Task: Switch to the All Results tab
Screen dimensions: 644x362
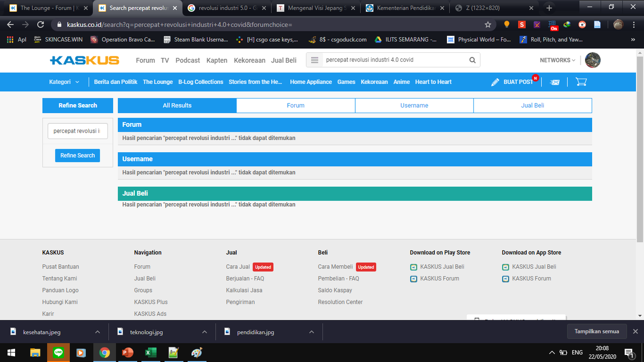Action: tap(177, 106)
